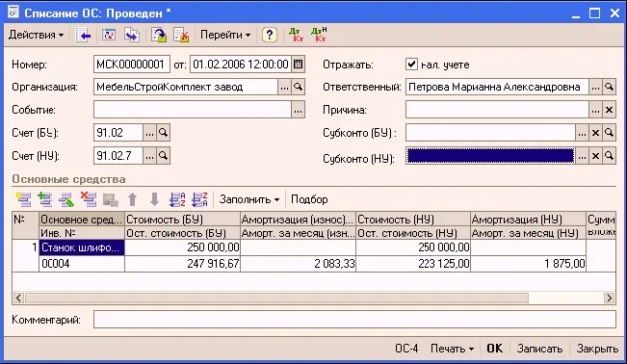The height and width of the screenshot is (364, 627).
Task: Click the 1 875,00 cell
Action: (x=528, y=264)
